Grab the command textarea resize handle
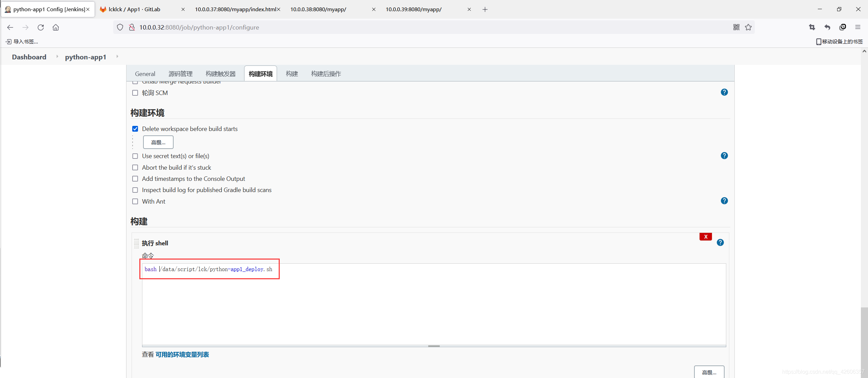 [x=434, y=346]
